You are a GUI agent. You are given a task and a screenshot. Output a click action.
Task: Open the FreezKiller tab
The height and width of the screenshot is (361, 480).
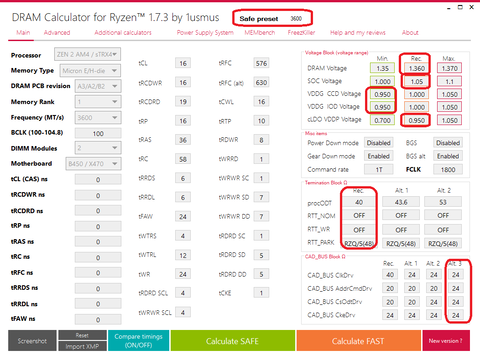tap(301, 33)
